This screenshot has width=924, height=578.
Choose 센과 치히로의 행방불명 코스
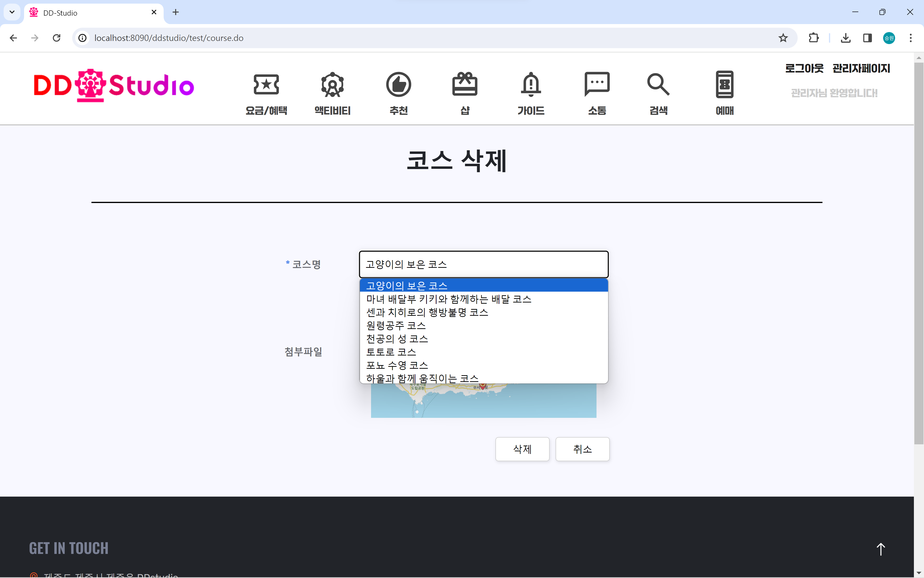point(484,312)
